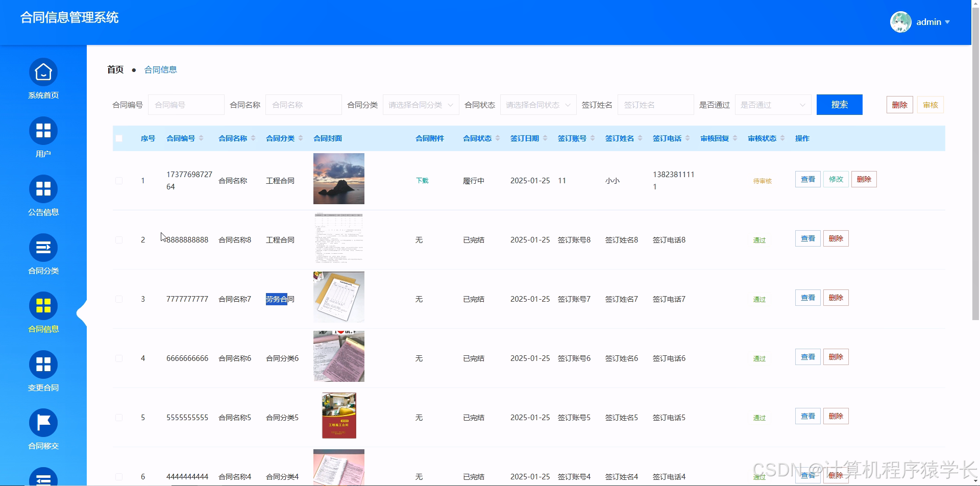This screenshot has height=486, width=980.
Task: Click the admin avatar icon
Action: 900,22
